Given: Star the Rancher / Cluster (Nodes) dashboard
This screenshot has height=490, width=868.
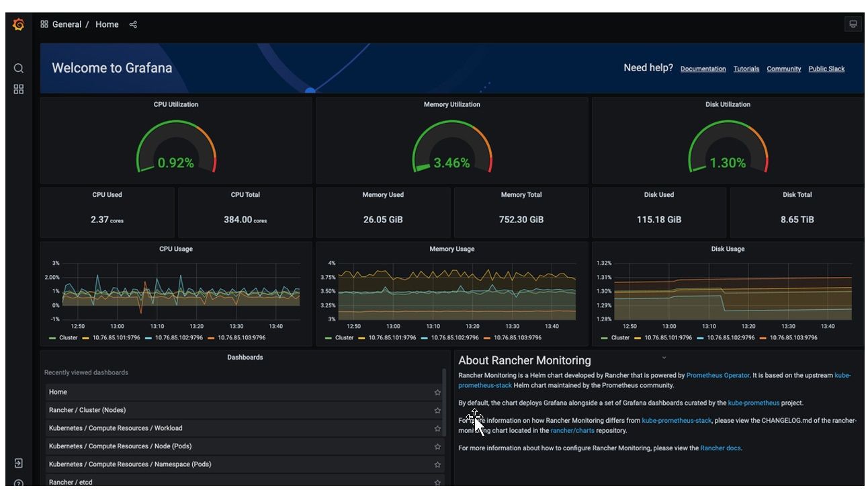Looking at the screenshot, I should pyautogui.click(x=437, y=411).
